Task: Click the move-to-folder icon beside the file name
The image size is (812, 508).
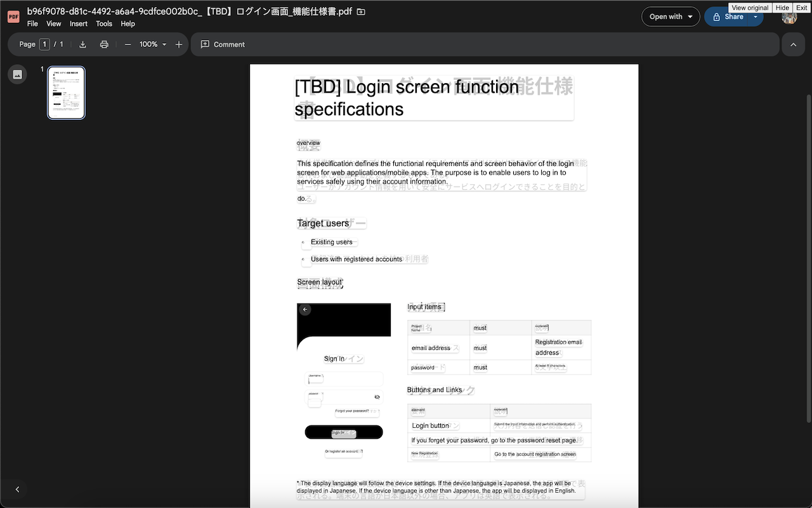Action: point(361,11)
